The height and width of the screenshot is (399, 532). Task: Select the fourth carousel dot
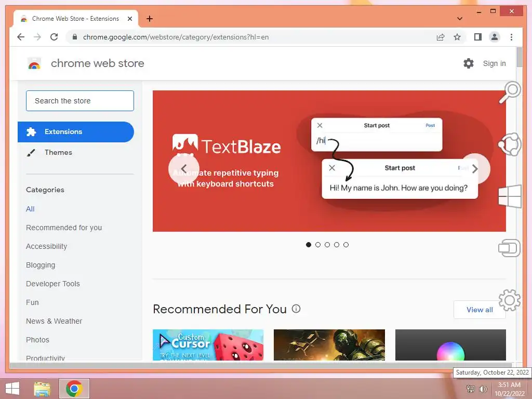point(337,245)
